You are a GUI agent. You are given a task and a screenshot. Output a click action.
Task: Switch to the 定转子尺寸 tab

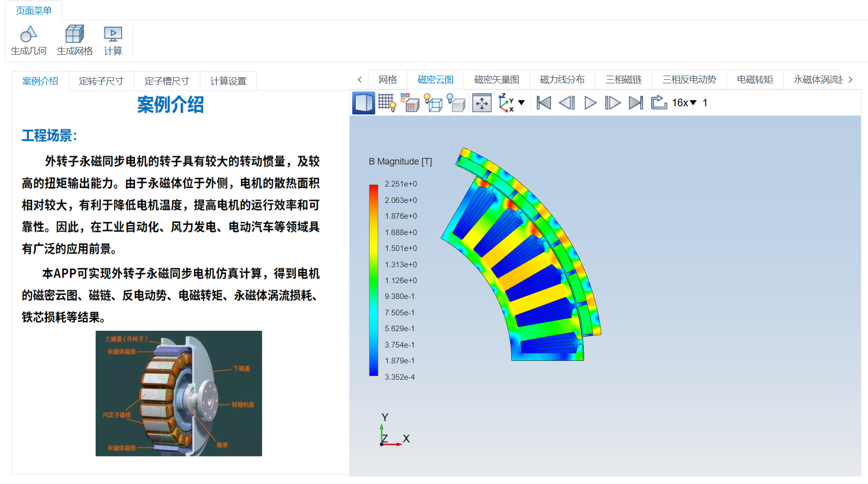(x=101, y=81)
